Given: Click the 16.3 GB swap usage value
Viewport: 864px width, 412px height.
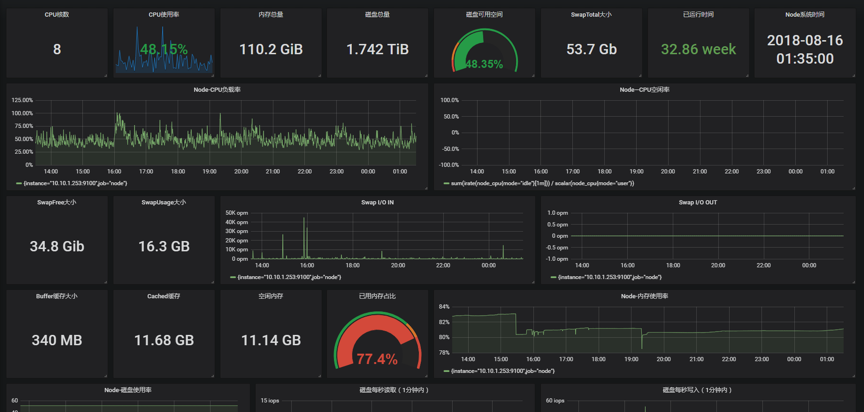Looking at the screenshot, I should (x=164, y=246).
